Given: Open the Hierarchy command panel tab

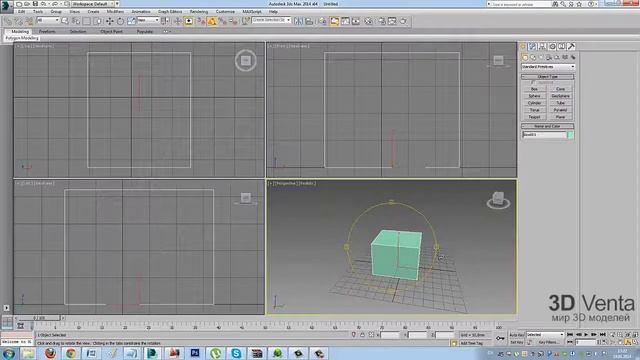Looking at the screenshot, I should click(x=542, y=46).
